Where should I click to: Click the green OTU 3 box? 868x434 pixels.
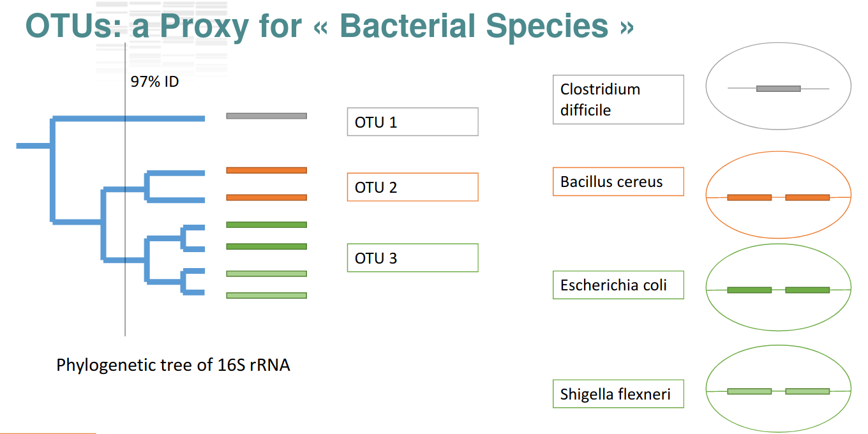(412, 258)
